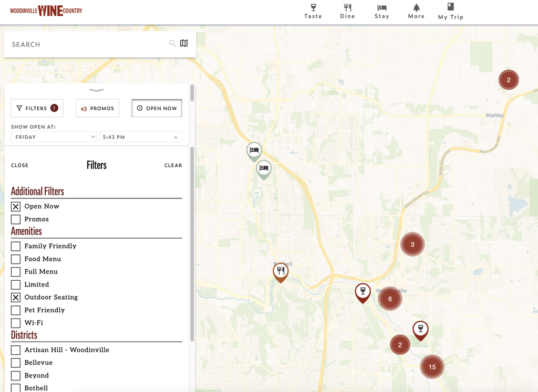Open the cluster marker showing 3
Image resolution: width=538 pixels, height=392 pixels.
point(412,244)
